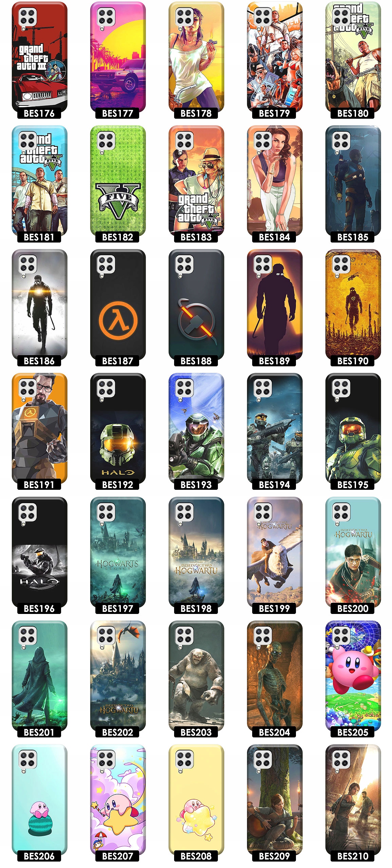The image size is (392, 868).
Task: Click the BES180 label under dog case
Action: [353, 113]
